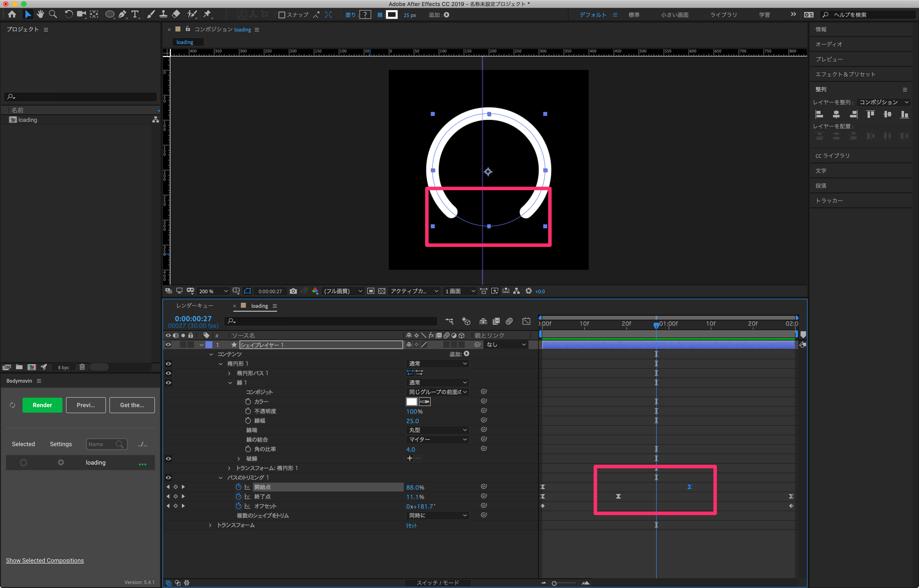Toggle the 終了点 stopwatch
This screenshot has height=588, width=919.
(x=238, y=497)
